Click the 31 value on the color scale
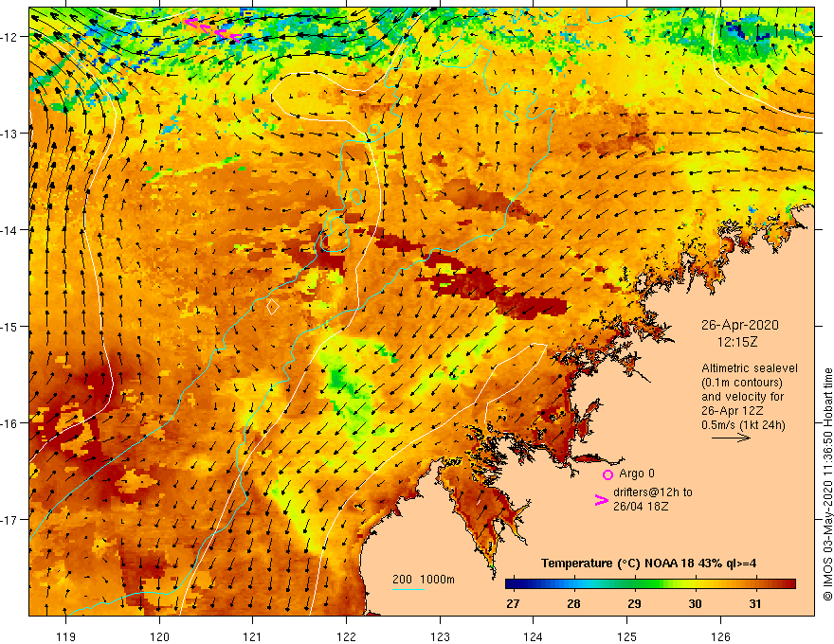 point(754,603)
